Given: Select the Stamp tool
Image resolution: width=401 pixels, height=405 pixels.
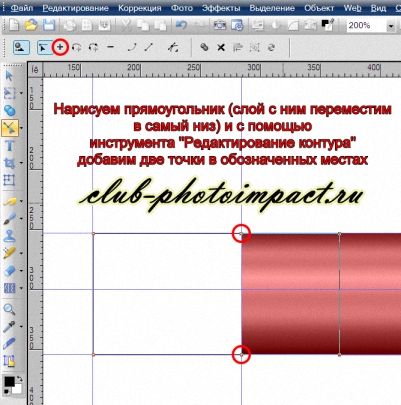Looking at the screenshot, I should click(9, 236).
